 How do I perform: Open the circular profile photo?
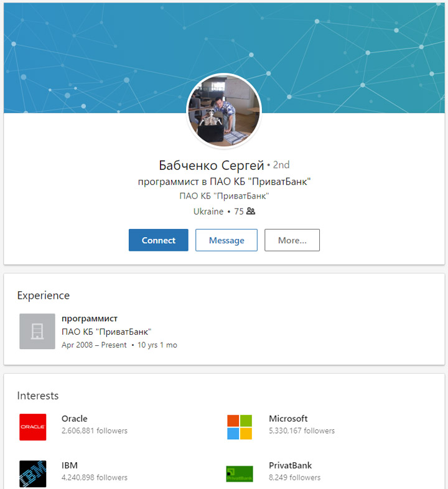point(224,111)
